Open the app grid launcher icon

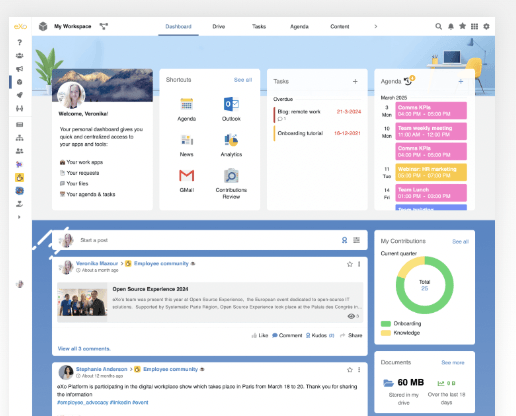[x=474, y=26]
